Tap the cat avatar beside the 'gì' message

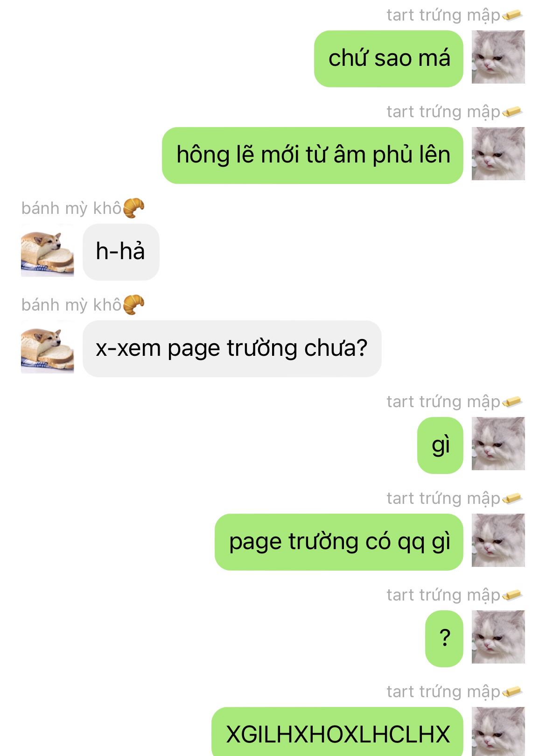click(x=498, y=444)
